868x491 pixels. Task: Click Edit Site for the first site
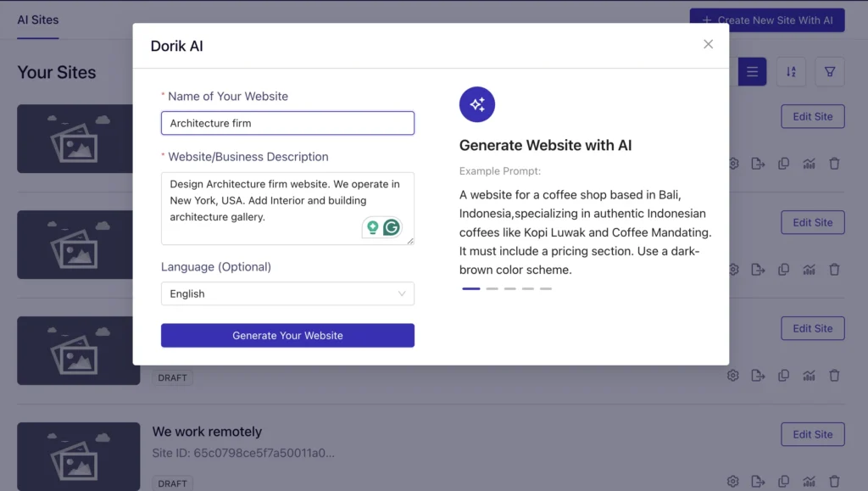pos(813,116)
